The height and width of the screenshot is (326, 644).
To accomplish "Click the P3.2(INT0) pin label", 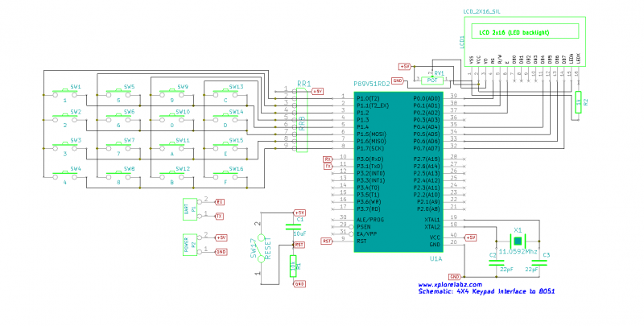I will point(370,173).
